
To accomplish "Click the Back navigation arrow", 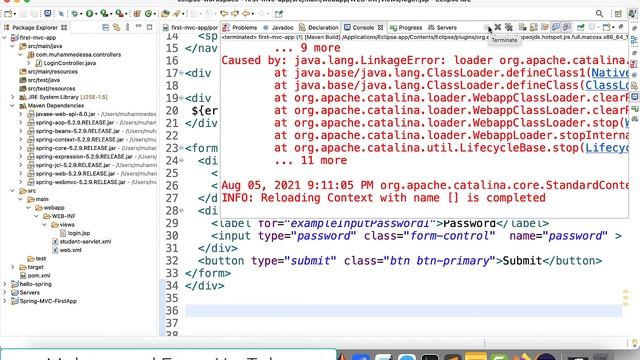I will (x=246, y=14).
